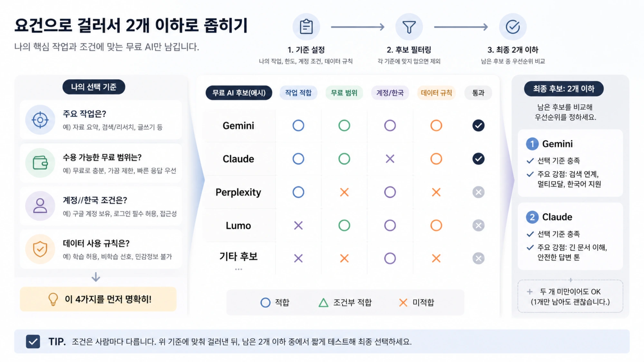Toggle the TIP checkbox in the bottom bar
The image size is (644, 362).
tap(33, 342)
